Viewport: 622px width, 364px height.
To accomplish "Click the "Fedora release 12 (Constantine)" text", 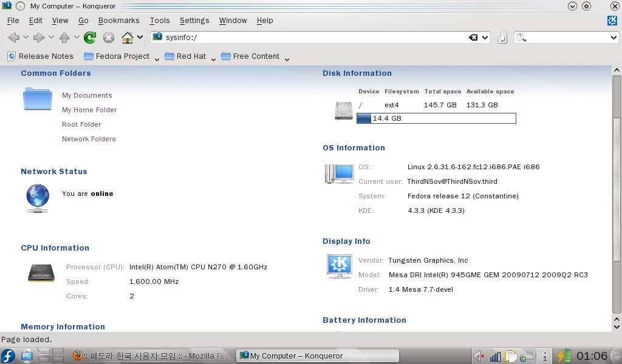I will coord(463,196).
